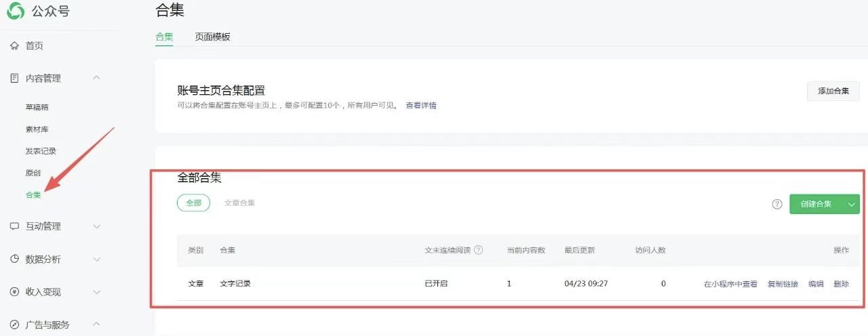Viewport: 868px width, 336px height.
Task: Click the 广告与服务 compass icon
Action: [x=14, y=324]
